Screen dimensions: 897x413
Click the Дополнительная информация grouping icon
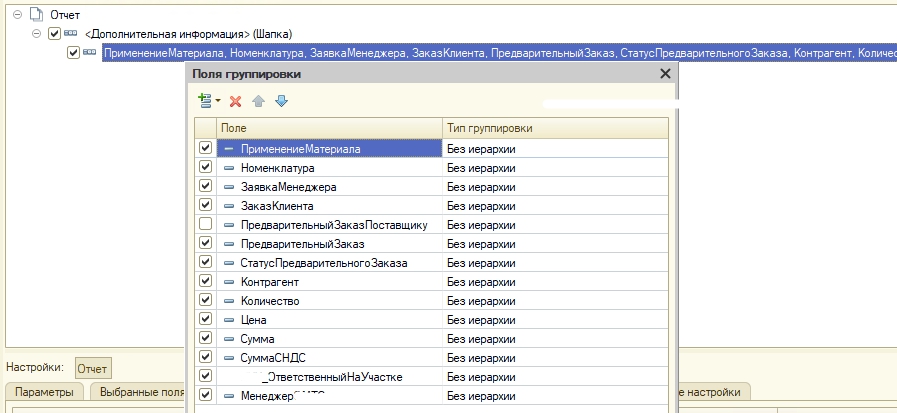70,34
